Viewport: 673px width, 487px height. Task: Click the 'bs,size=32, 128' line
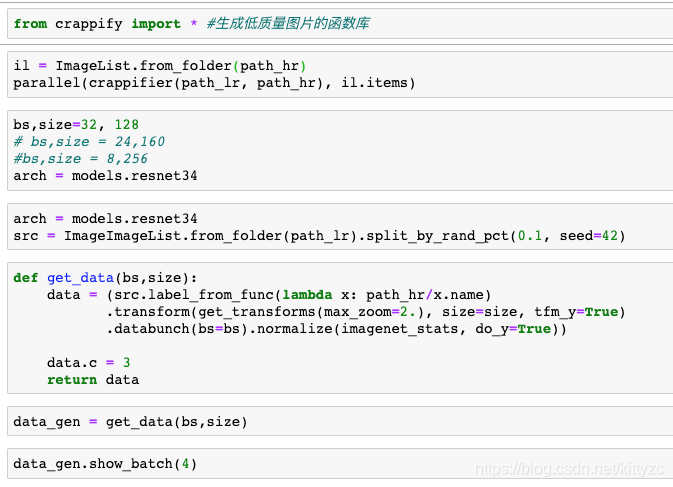pyautogui.click(x=76, y=124)
